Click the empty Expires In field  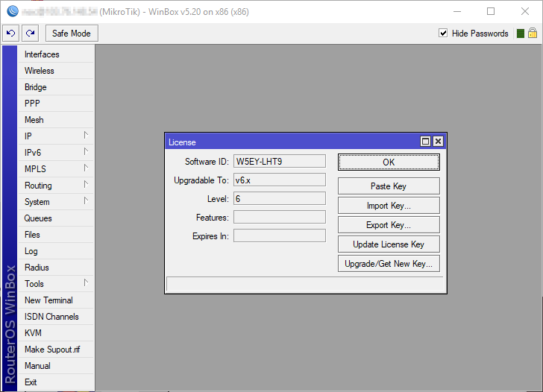pos(280,236)
